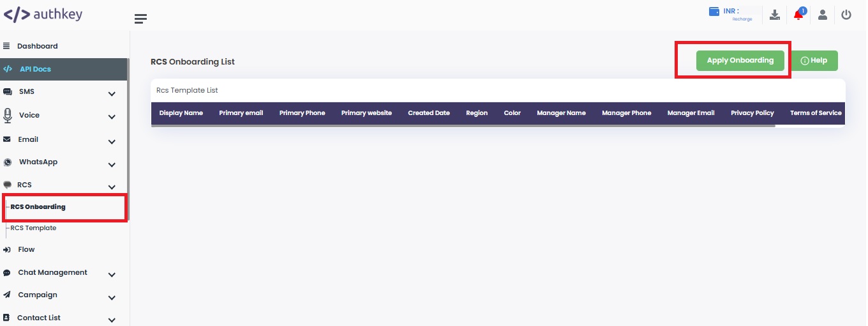Open the user profile icon
This screenshot has height=326, width=868.
[x=823, y=15]
